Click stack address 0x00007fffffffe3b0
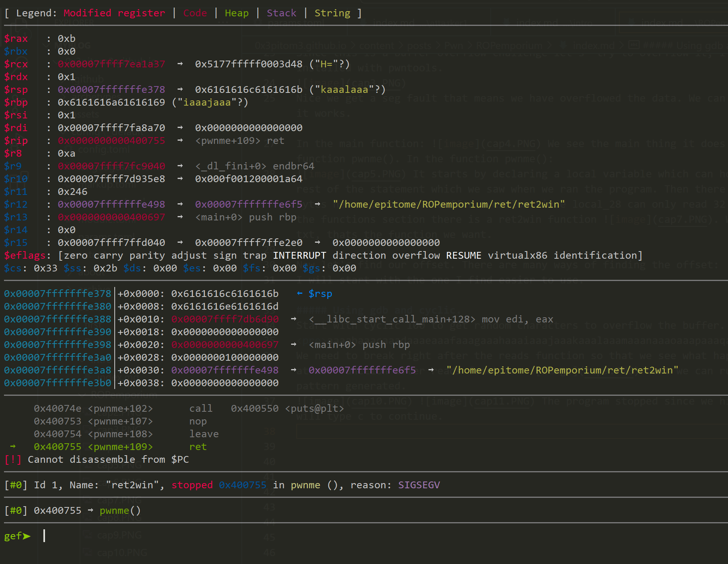Image resolution: width=728 pixels, height=564 pixels. coord(58,383)
